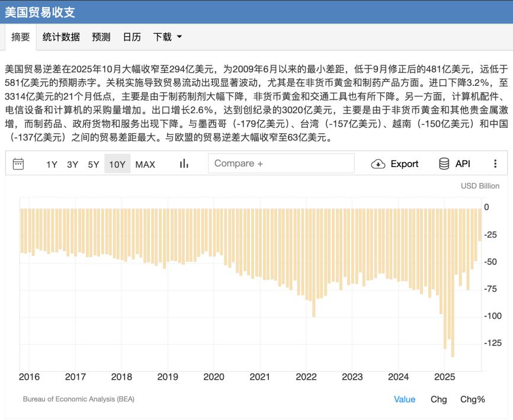Switch chart style via bar chart icon
Screen dimensions: 513x420
(x=184, y=163)
